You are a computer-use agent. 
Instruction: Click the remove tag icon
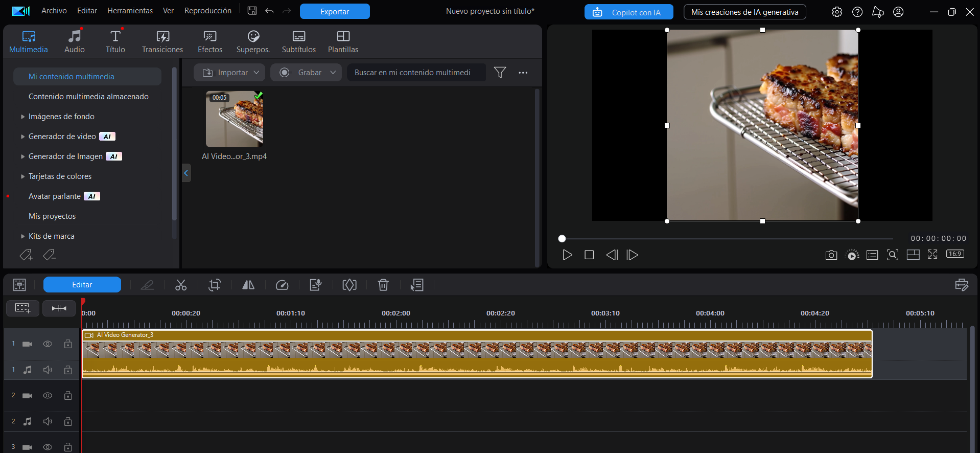pos(50,255)
